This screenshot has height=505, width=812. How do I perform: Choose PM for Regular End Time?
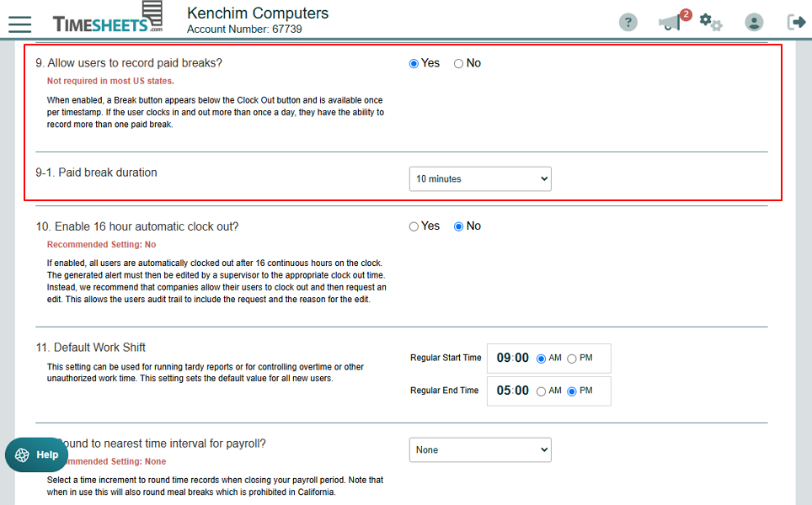pos(572,391)
